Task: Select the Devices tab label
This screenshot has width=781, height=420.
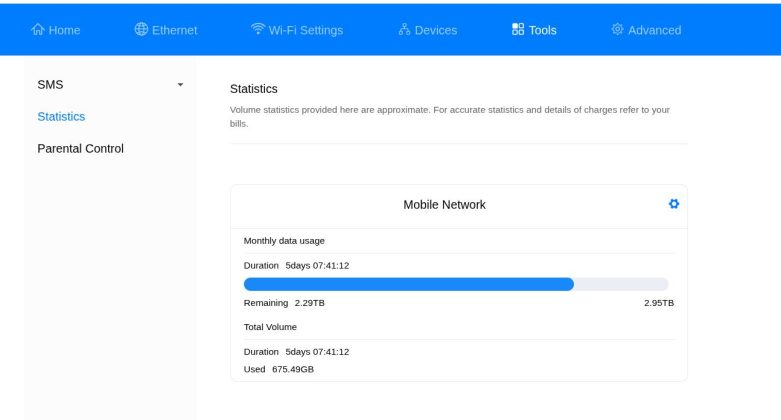Action: pos(436,30)
